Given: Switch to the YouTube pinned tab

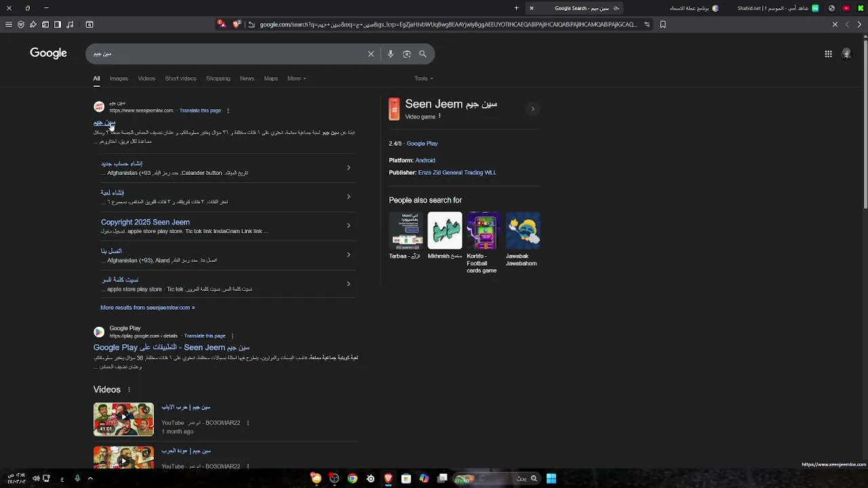Looking at the screenshot, I should pyautogui.click(x=846, y=8).
